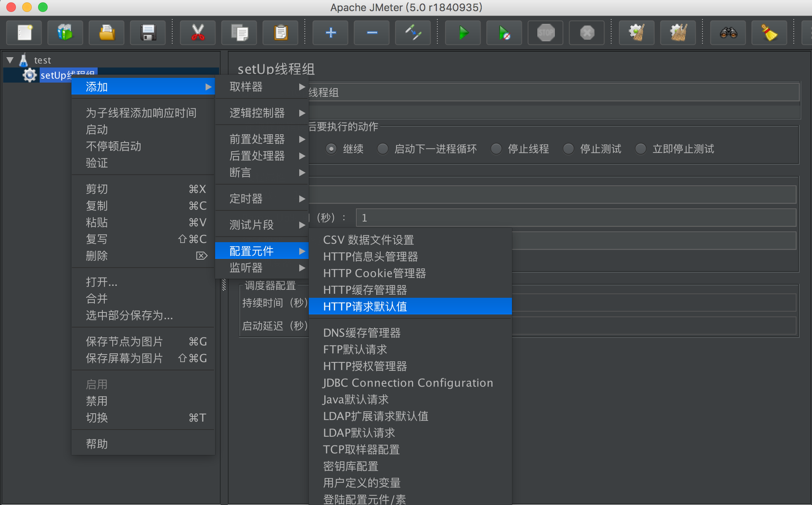Click the Reset Search brush icon
This screenshot has width=812, height=505.
(770, 33)
